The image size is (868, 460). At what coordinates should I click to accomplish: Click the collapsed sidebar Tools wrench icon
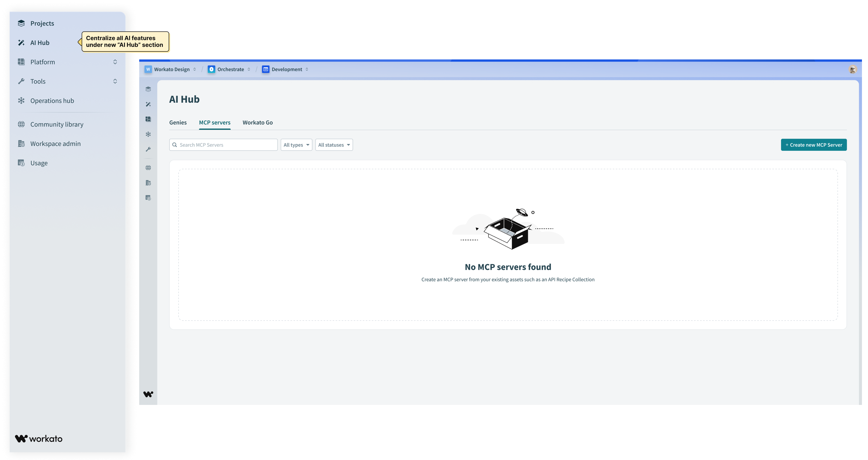(148, 149)
